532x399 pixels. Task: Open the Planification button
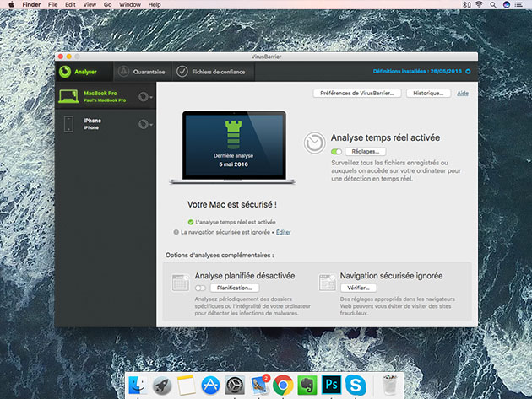(x=235, y=288)
